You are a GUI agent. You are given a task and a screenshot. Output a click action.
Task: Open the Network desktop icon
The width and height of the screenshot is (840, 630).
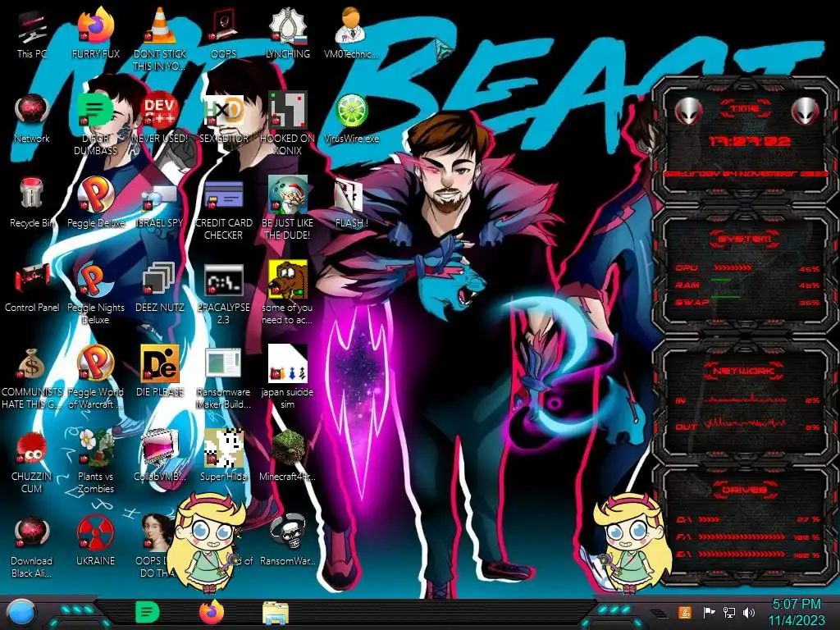(32, 119)
